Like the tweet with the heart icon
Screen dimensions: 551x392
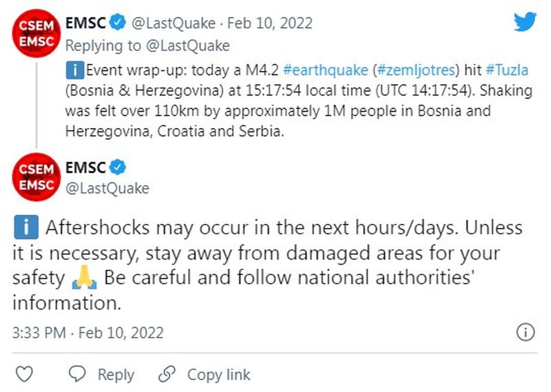24,374
